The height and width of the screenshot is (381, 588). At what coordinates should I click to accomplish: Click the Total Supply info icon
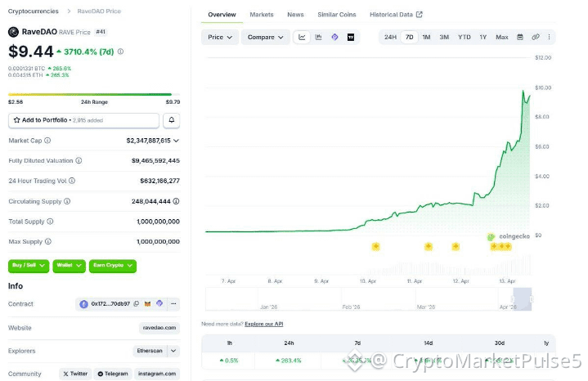tap(50, 222)
